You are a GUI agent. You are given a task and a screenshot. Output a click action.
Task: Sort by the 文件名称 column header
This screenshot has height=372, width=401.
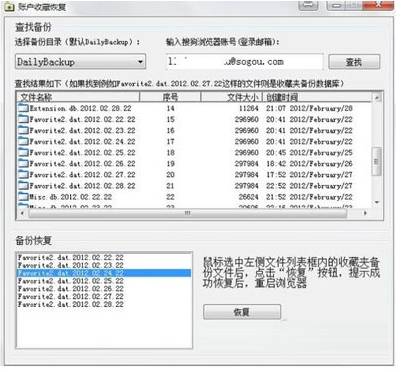click(78, 97)
